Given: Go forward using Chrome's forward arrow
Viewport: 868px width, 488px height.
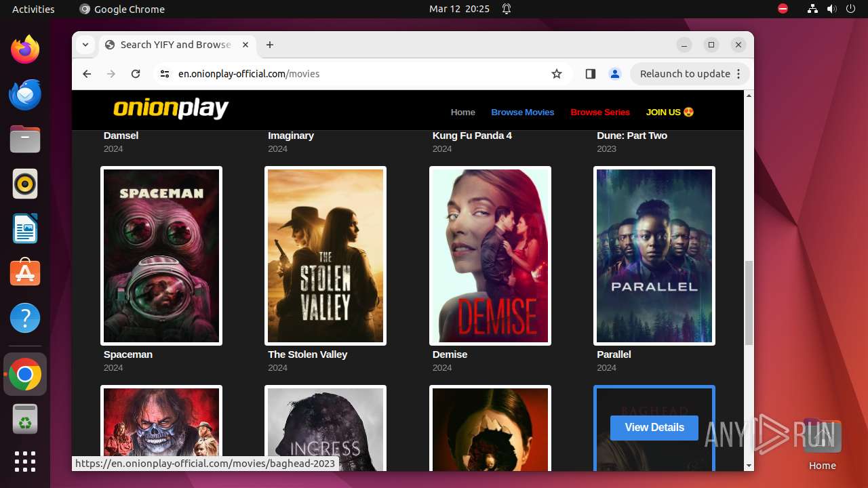Looking at the screenshot, I should (x=111, y=74).
